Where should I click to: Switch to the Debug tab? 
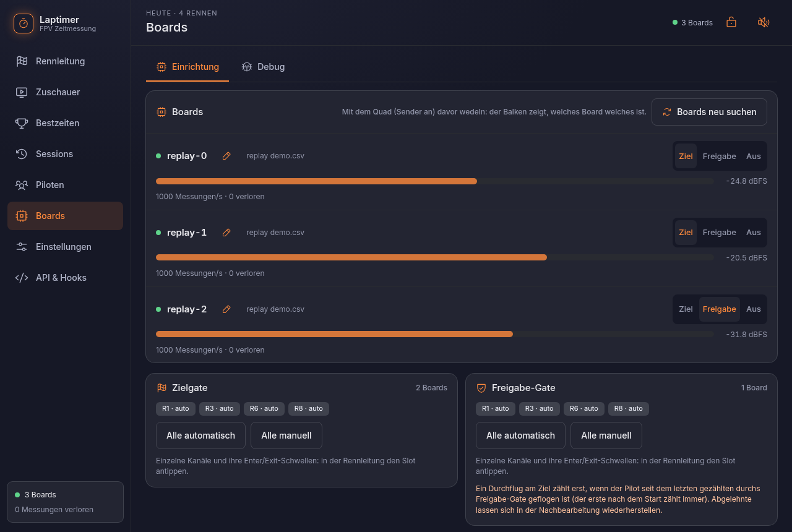click(x=263, y=67)
